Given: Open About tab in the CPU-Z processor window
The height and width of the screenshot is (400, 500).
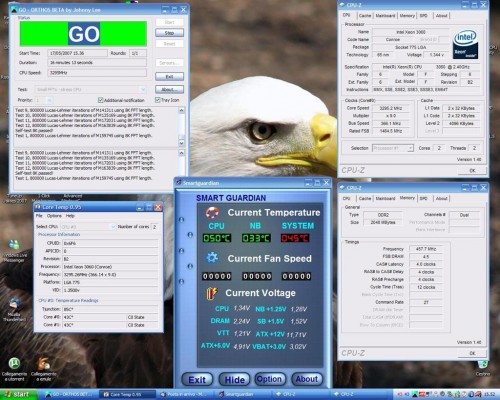Looking at the screenshot, I should [x=441, y=16].
